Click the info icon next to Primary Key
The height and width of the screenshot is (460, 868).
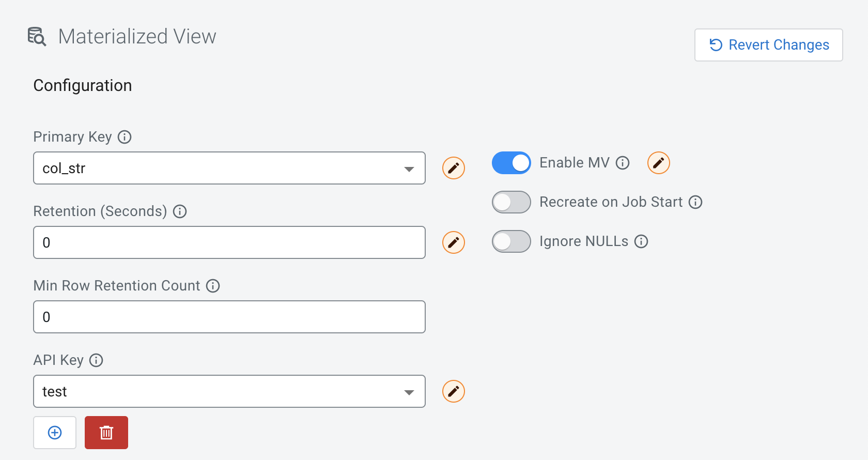coord(125,137)
